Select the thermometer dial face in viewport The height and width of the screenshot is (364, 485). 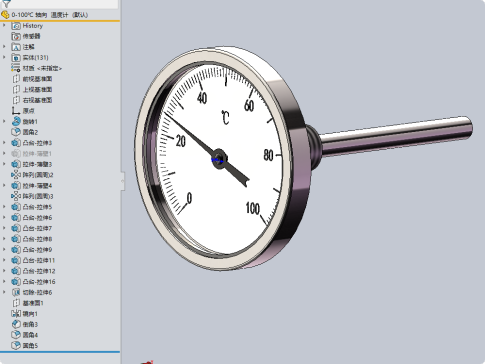click(x=220, y=160)
